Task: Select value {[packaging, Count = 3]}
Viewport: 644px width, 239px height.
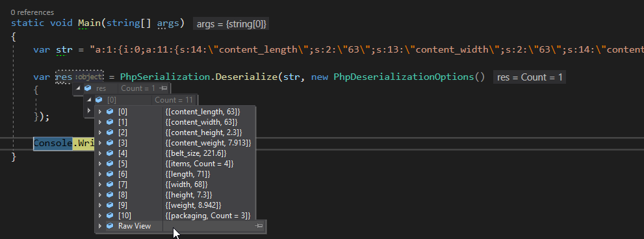Action: click(x=207, y=215)
